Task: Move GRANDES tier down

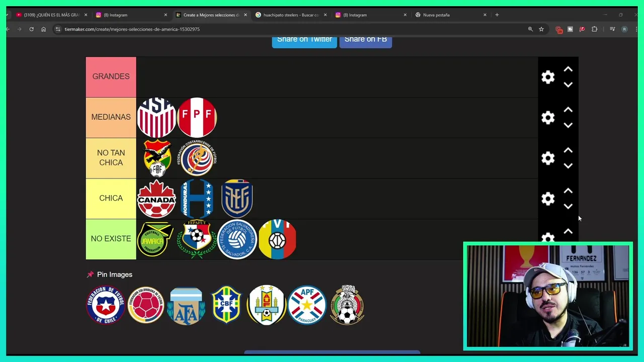Action: tap(568, 85)
